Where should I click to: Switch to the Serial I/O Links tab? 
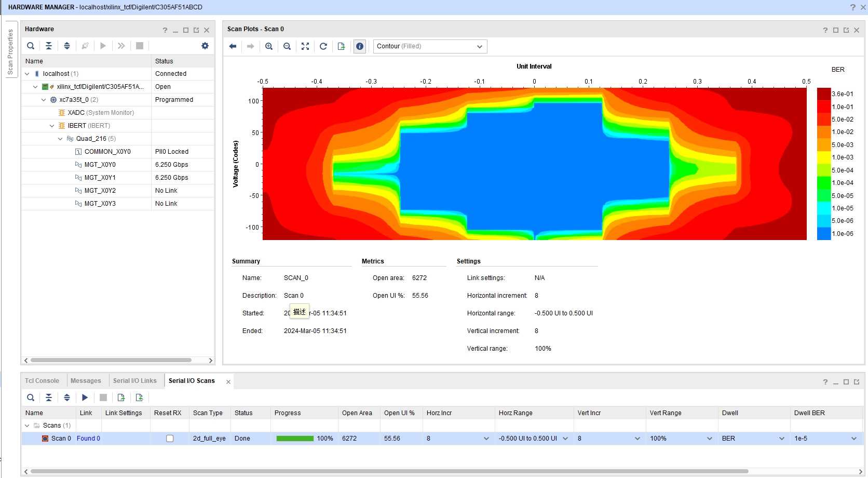tap(135, 381)
